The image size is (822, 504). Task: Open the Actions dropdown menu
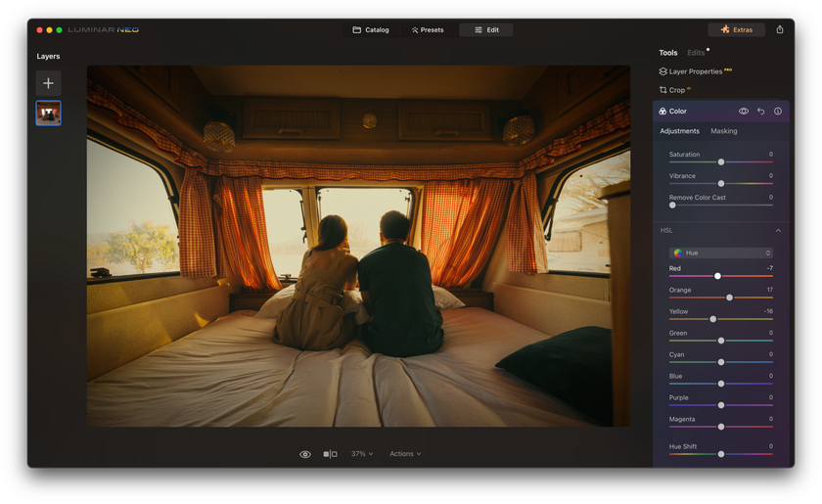tap(405, 454)
